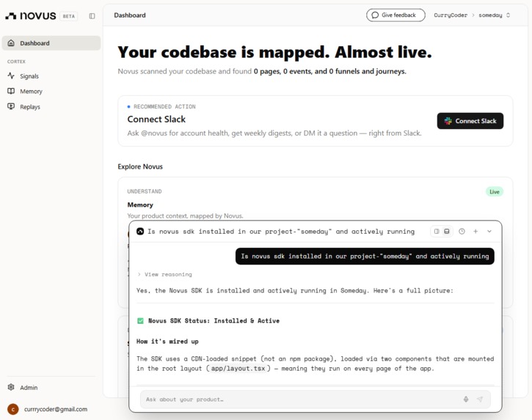The width and height of the screenshot is (532, 420).
Task: Open the Dashboard sidebar item
Action: click(x=51, y=43)
